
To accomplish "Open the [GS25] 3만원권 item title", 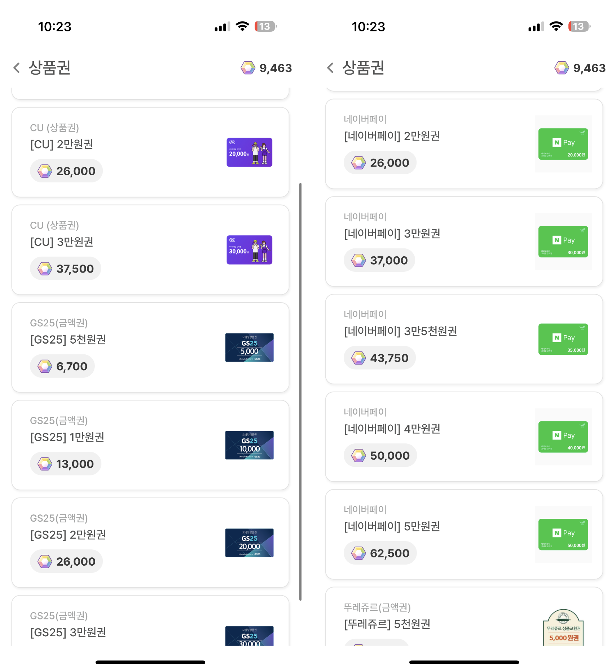I will 68,632.
